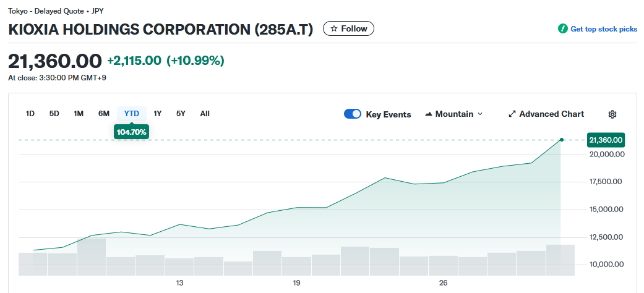Open the Get top stock picks link
This screenshot has height=293, width=644.
pos(603,29)
